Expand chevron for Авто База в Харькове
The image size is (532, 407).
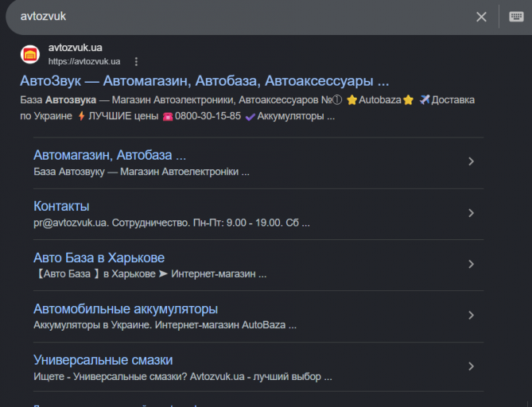tap(471, 264)
